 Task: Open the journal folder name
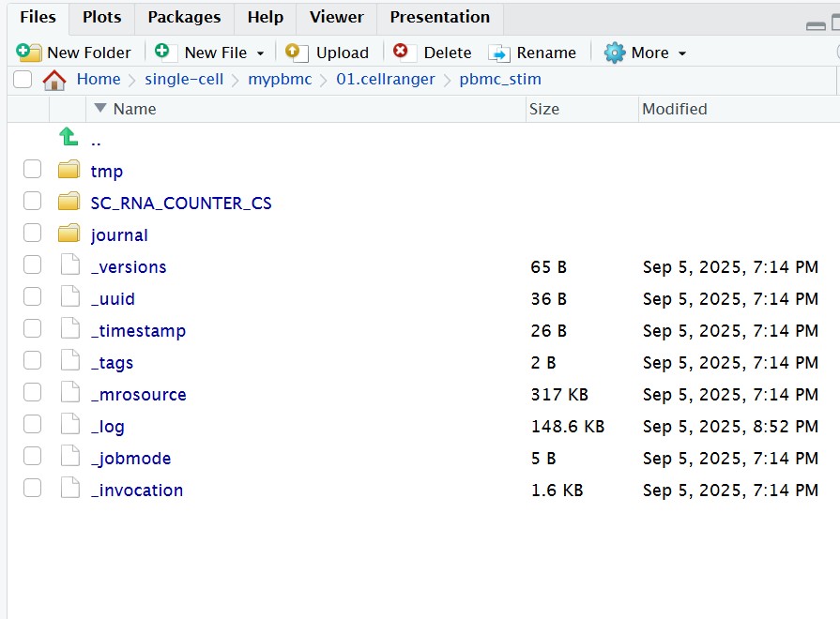119,235
